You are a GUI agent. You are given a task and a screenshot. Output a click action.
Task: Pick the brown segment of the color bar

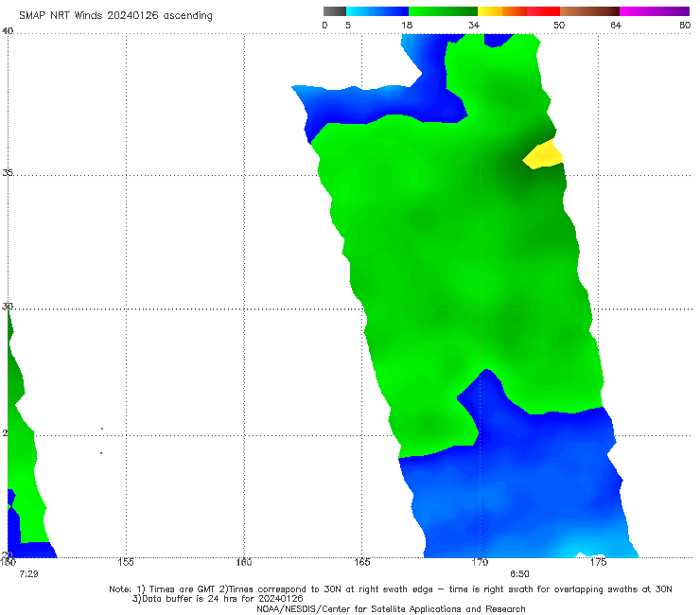coord(589,11)
